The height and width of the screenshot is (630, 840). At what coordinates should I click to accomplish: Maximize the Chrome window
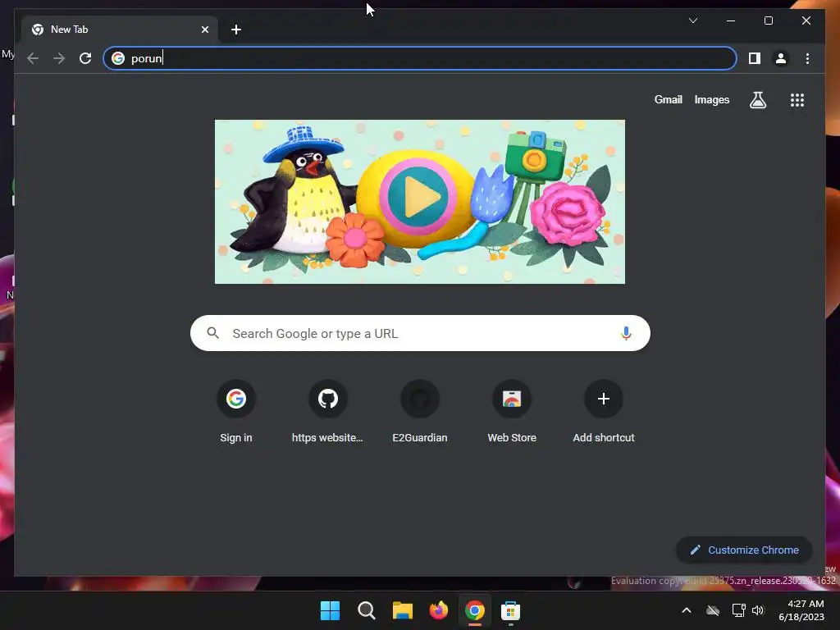pos(768,21)
